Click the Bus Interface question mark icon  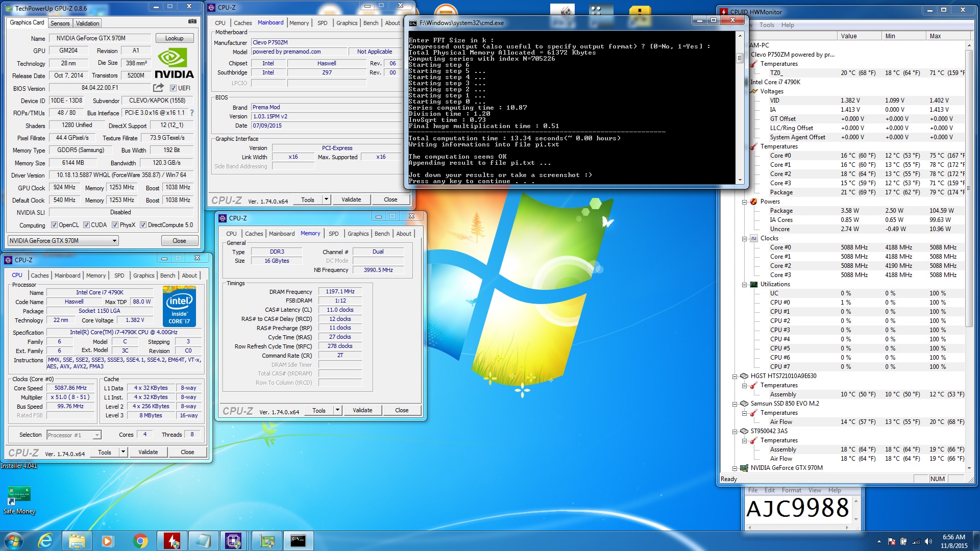(x=192, y=113)
